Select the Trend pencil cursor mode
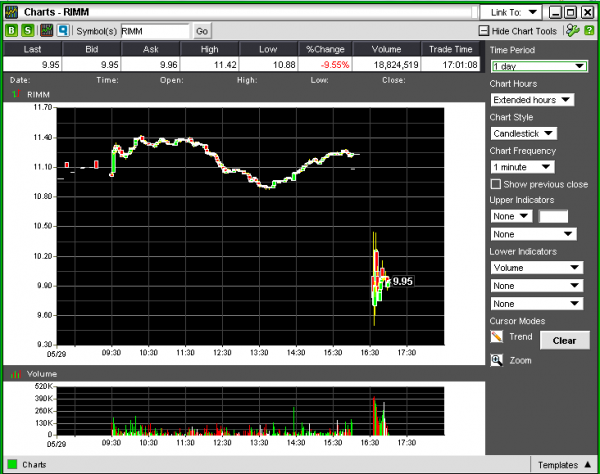This screenshot has height=474, width=600. pyautogui.click(x=496, y=337)
